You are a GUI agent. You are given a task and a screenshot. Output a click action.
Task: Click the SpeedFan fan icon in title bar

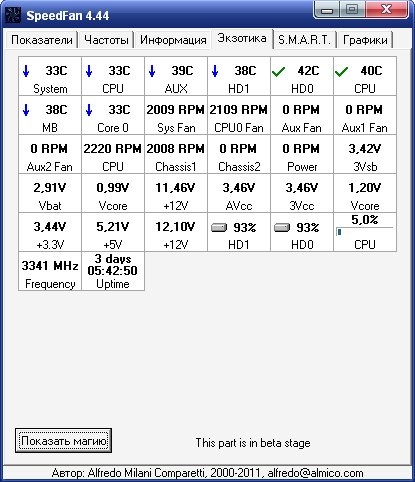tap(13, 15)
